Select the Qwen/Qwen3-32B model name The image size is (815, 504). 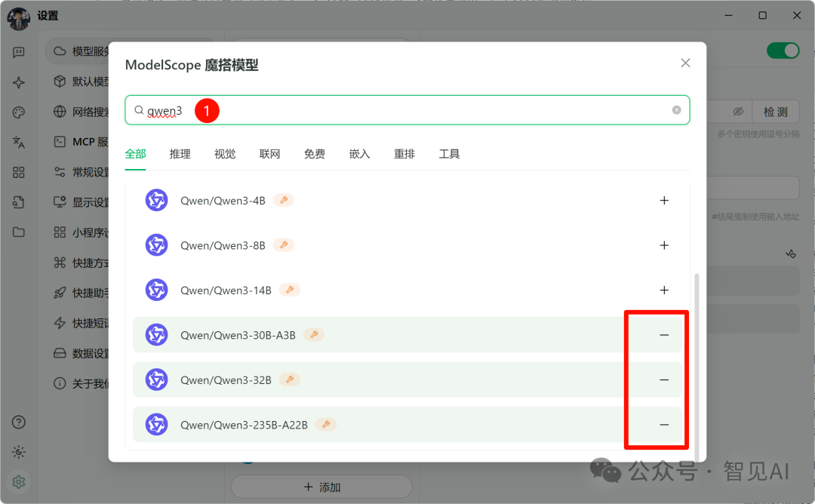click(x=226, y=380)
